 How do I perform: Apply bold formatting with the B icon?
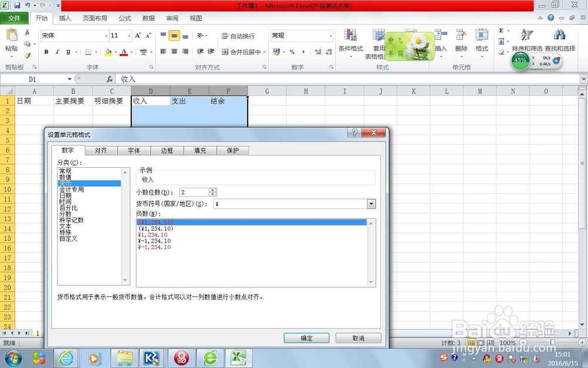tap(46, 52)
